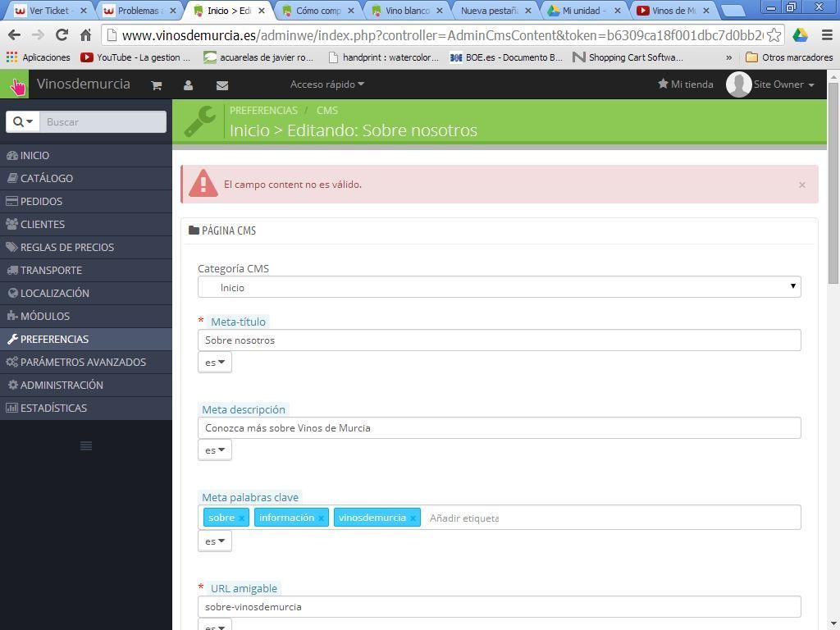The width and height of the screenshot is (840, 630).
Task: Bookmark this page with the star icon
Action: [x=774, y=35]
